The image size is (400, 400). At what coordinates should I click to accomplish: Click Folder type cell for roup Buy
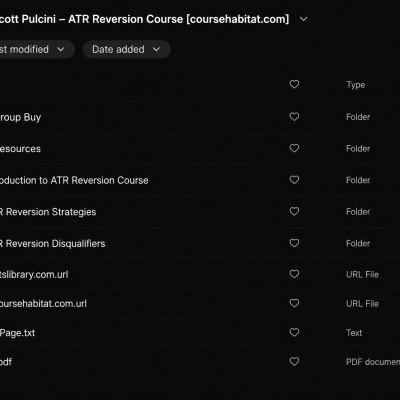click(x=358, y=117)
